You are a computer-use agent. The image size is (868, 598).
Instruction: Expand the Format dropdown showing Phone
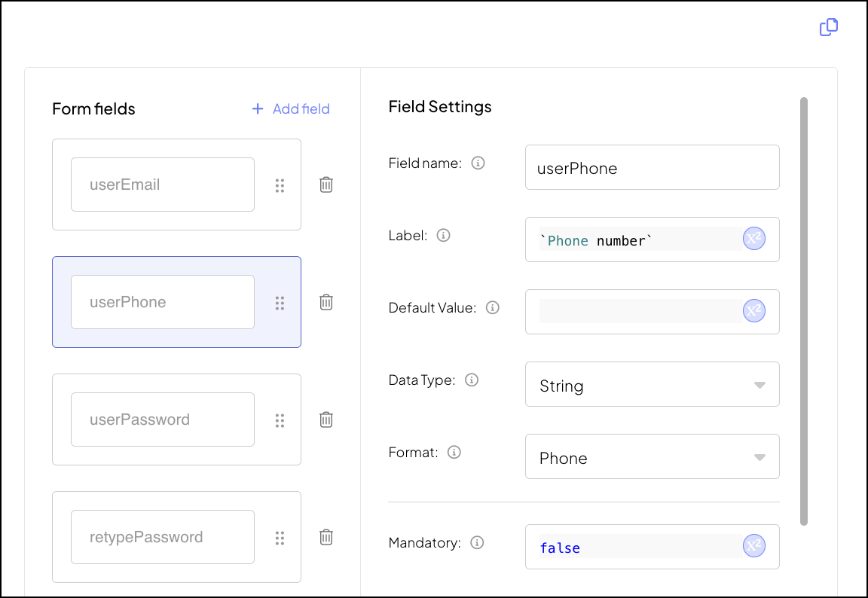click(x=652, y=457)
